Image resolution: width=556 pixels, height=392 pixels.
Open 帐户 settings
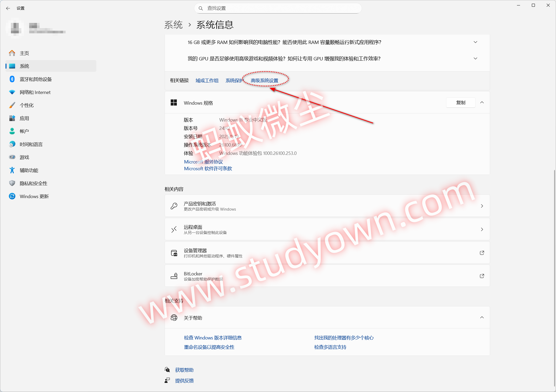(x=24, y=131)
